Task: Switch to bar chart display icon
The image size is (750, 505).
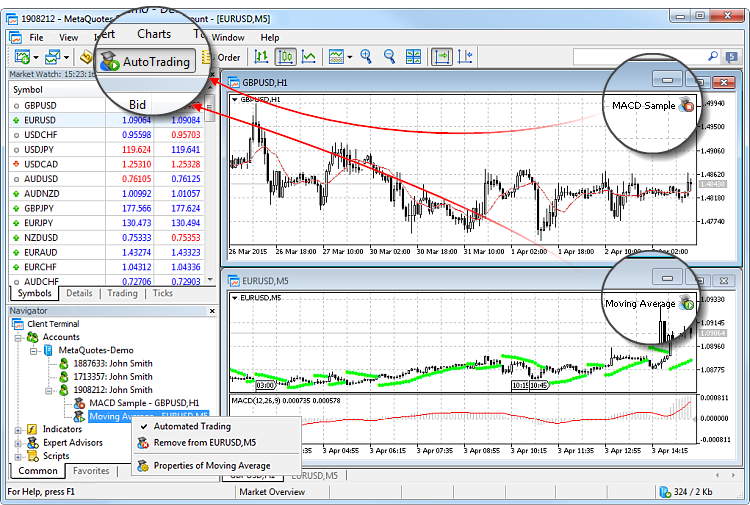Action: pyautogui.click(x=262, y=57)
